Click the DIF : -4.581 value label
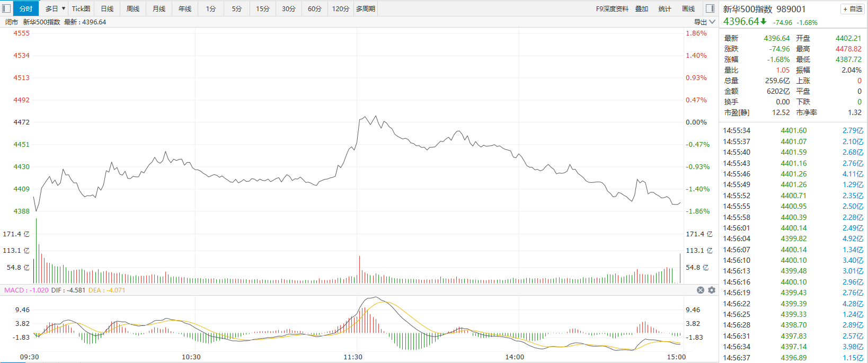Image resolution: width=868 pixels, height=363 pixels. pyautogui.click(x=68, y=290)
